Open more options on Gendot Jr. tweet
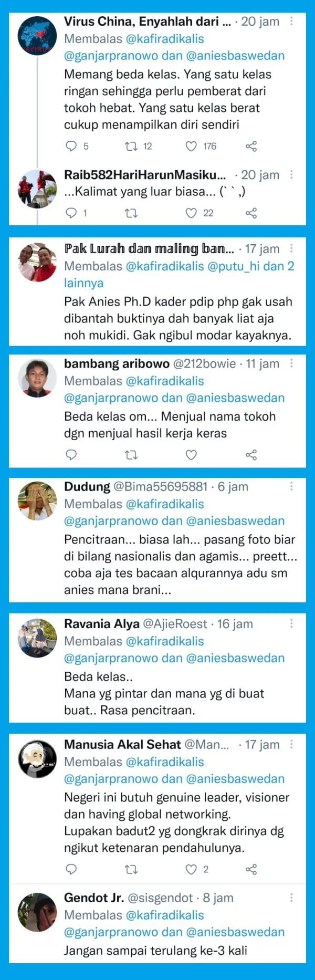This screenshot has height=980, width=315. [291, 898]
